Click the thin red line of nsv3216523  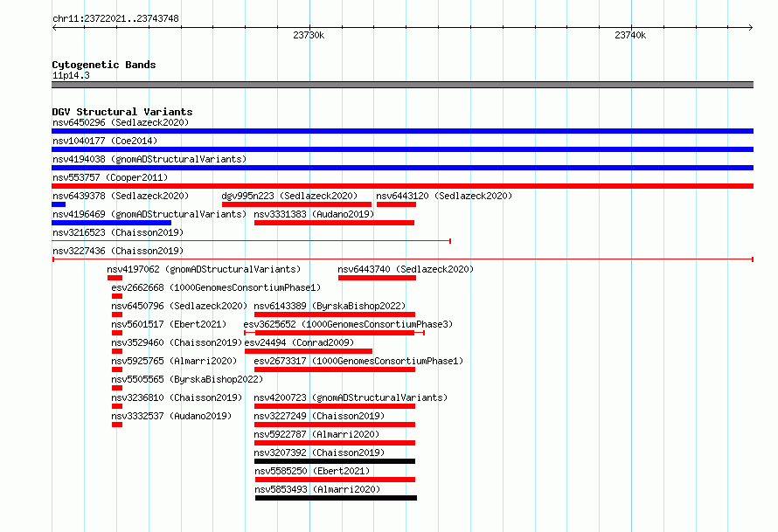click(x=252, y=241)
